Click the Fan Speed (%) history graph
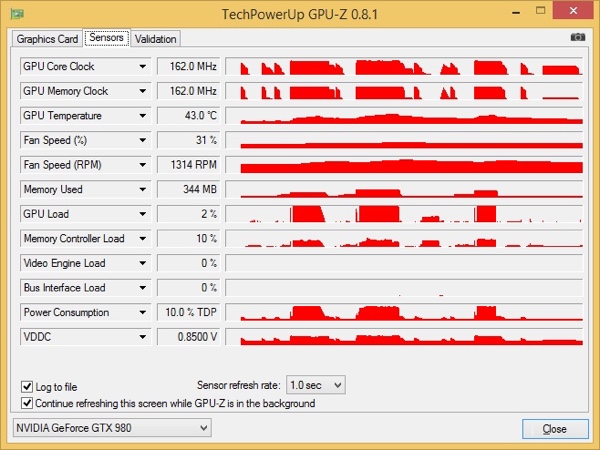 tap(404, 140)
